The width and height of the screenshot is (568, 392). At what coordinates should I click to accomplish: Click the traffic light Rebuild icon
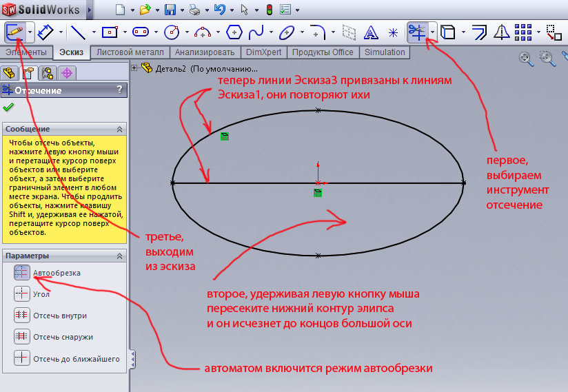click(x=268, y=10)
